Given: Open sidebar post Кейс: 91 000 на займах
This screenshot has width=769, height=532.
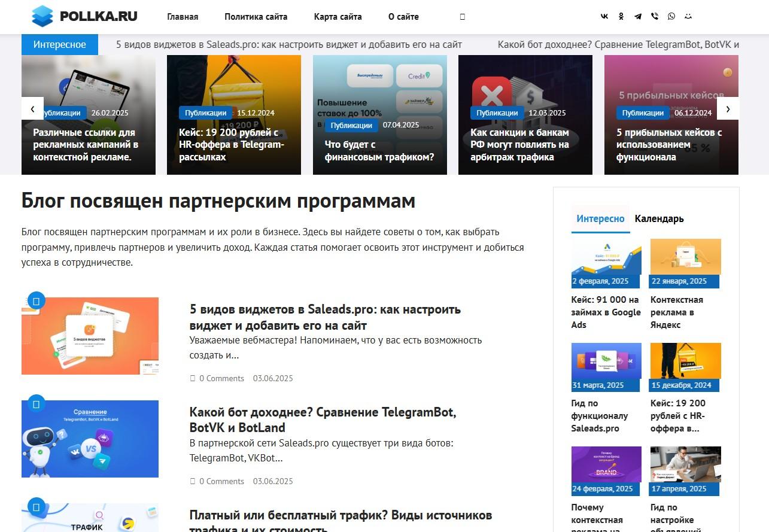Looking at the screenshot, I should (x=606, y=312).
